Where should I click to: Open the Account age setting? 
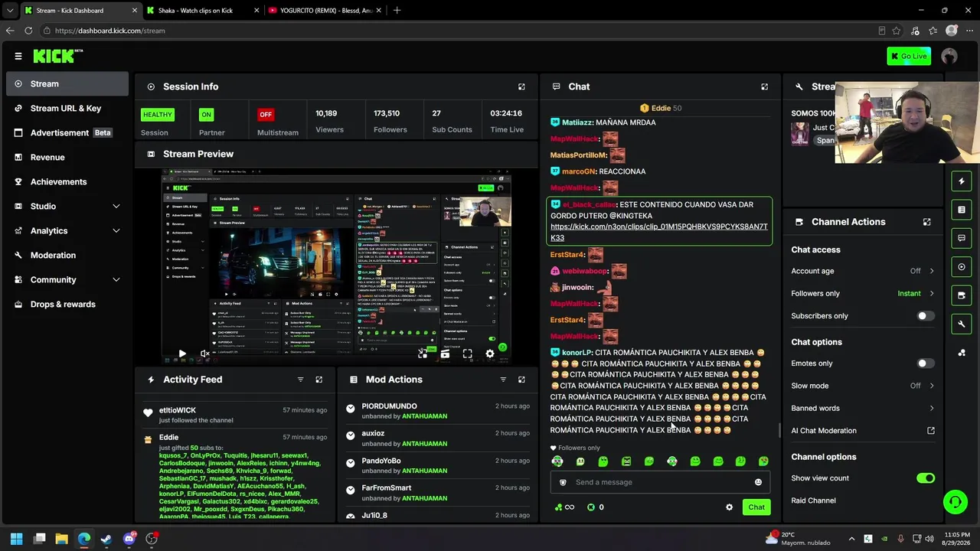(x=863, y=271)
